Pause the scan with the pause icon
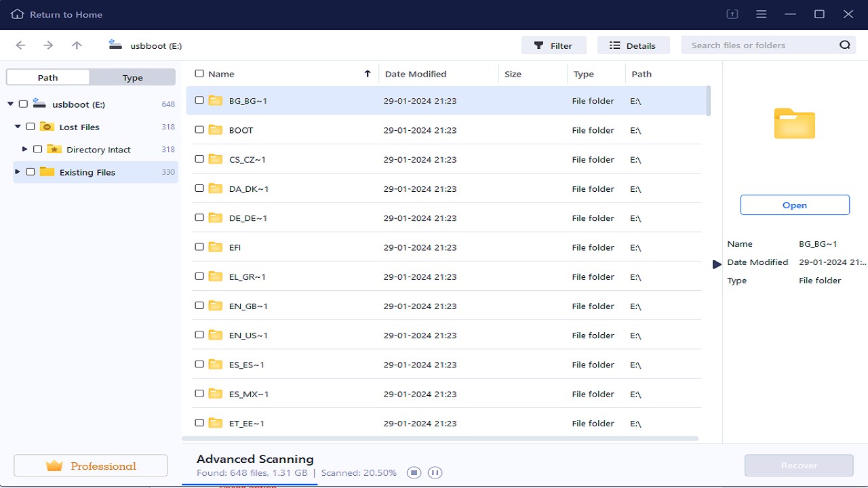Viewport: 868px width, 488px height. tap(435, 472)
